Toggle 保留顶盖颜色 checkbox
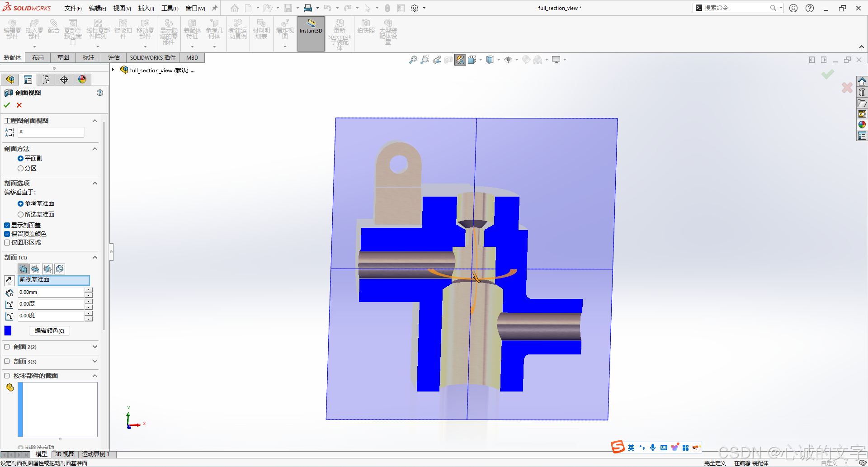The height and width of the screenshot is (467, 868). 7,234
